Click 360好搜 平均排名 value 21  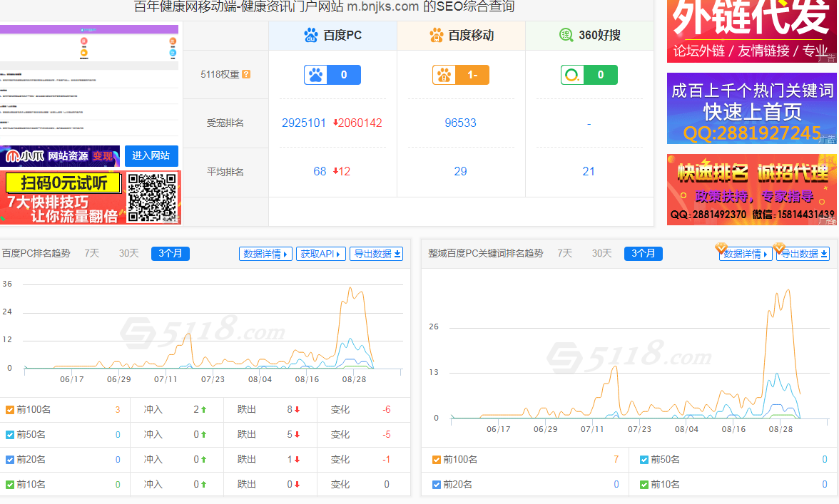[x=589, y=172]
